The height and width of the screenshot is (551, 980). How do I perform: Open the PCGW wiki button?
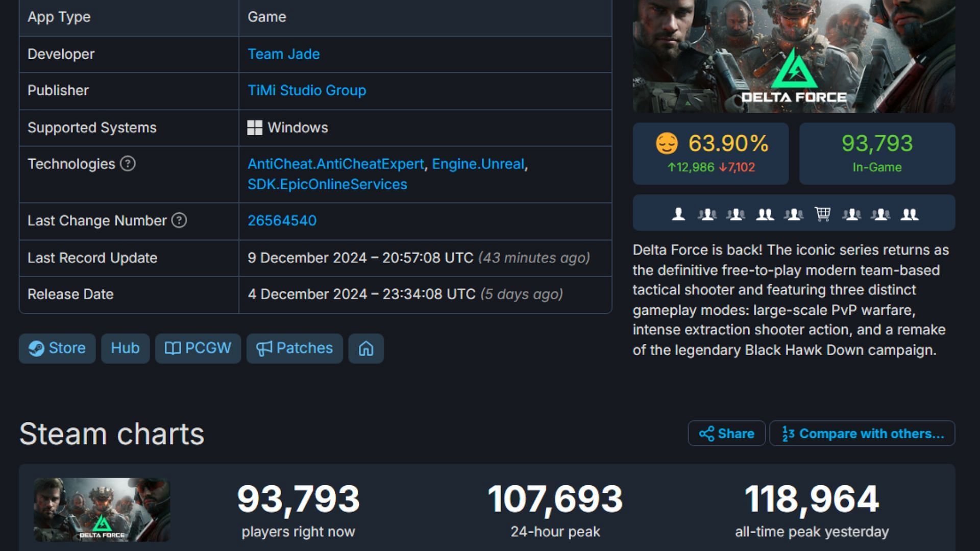point(198,348)
